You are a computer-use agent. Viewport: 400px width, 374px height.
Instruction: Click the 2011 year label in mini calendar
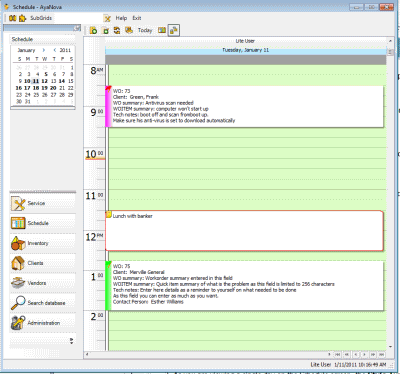65,50
